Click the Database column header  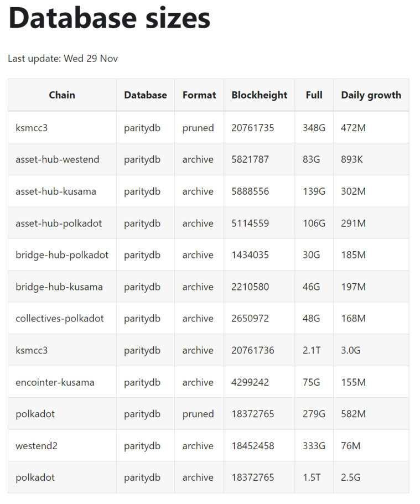click(x=145, y=95)
